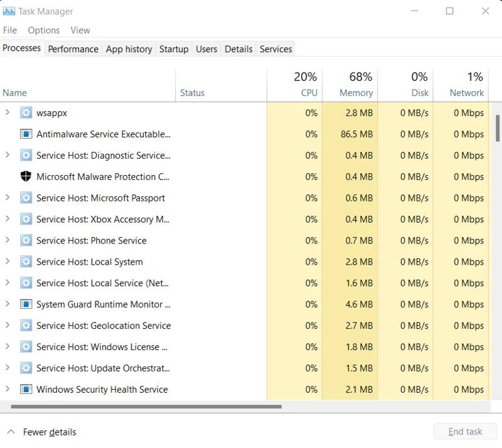Click the Phone Service gear icon

[26, 240]
